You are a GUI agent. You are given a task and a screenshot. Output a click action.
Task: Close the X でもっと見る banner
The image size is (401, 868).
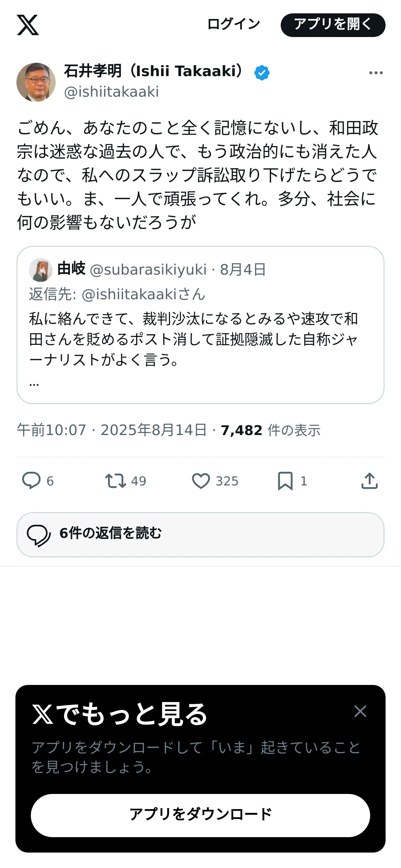tap(360, 711)
